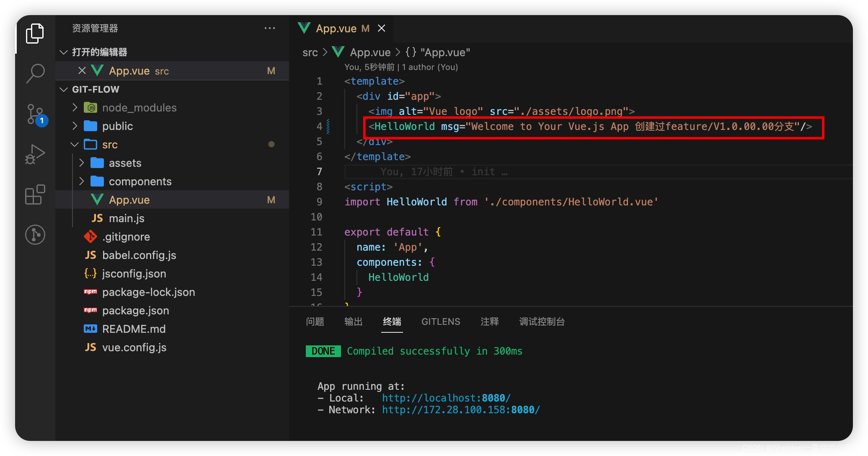Click line number 4 in the gutter

(x=319, y=126)
